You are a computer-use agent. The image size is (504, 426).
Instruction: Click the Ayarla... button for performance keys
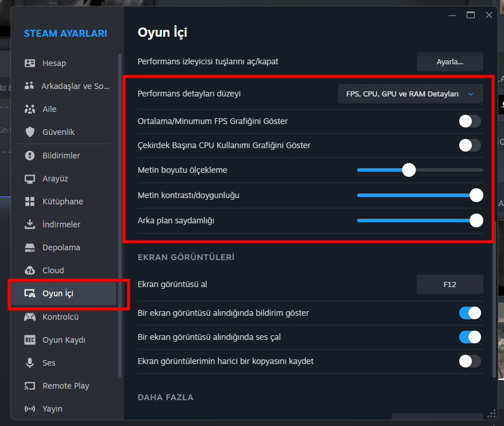449,62
